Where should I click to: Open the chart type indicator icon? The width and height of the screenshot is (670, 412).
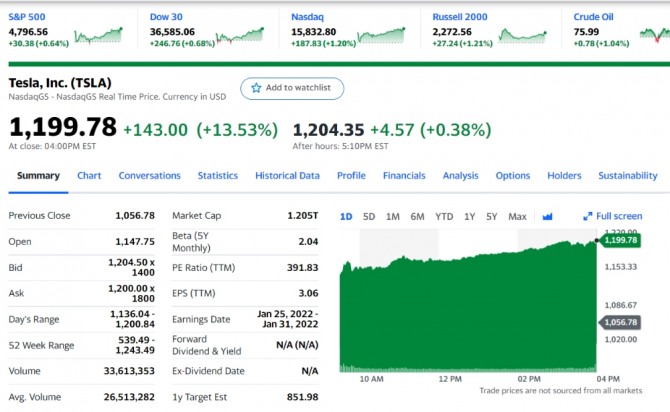tap(547, 216)
